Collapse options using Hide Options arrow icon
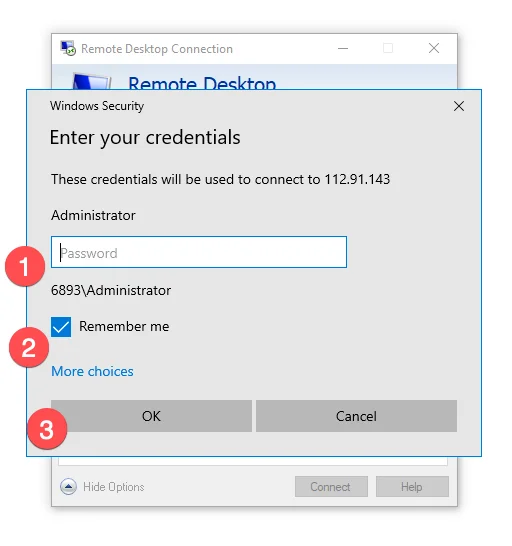Image resolution: width=512 pixels, height=546 pixels. point(68,486)
